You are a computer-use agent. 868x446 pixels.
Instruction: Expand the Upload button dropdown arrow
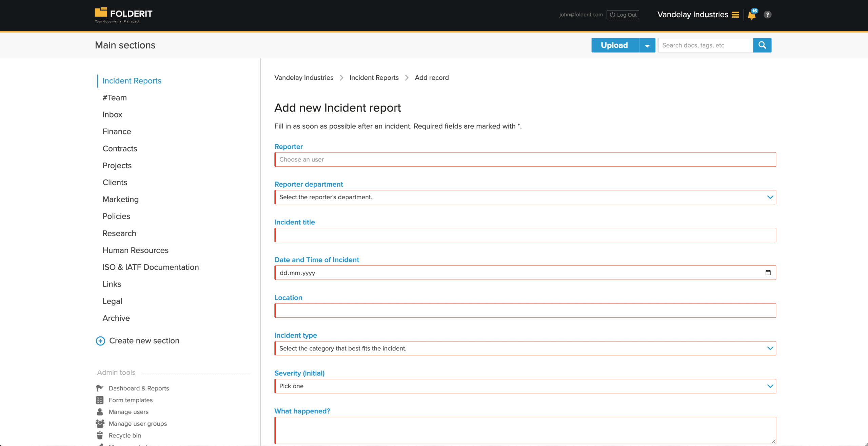pos(647,45)
